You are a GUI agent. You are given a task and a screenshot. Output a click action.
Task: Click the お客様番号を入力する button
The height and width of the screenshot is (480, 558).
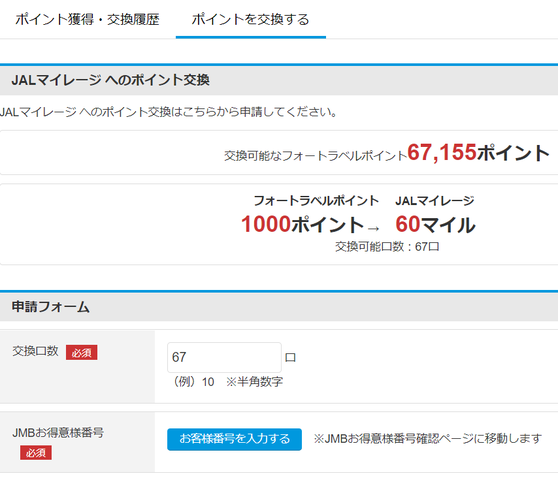click(x=235, y=439)
